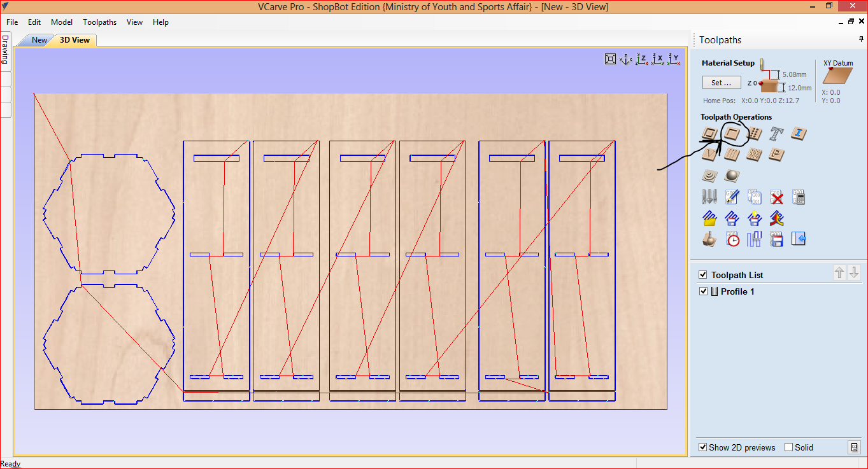Open the Drilling toolpath tool
Viewport: 868px width, 469px height.
click(755, 134)
